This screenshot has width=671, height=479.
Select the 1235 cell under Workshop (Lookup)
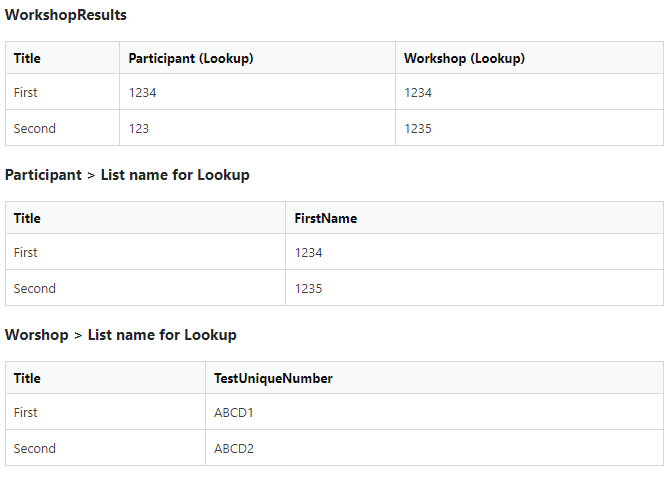tap(418, 128)
